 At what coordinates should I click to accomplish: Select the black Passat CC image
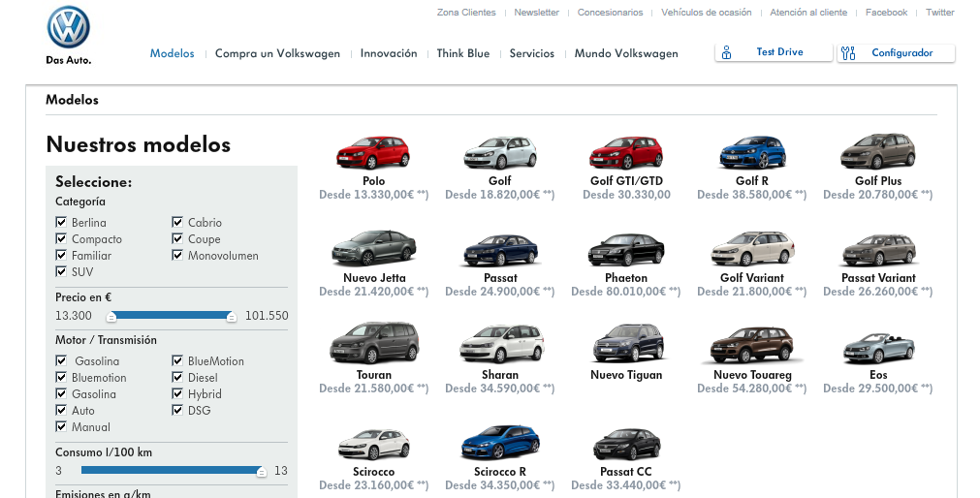[x=626, y=444]
